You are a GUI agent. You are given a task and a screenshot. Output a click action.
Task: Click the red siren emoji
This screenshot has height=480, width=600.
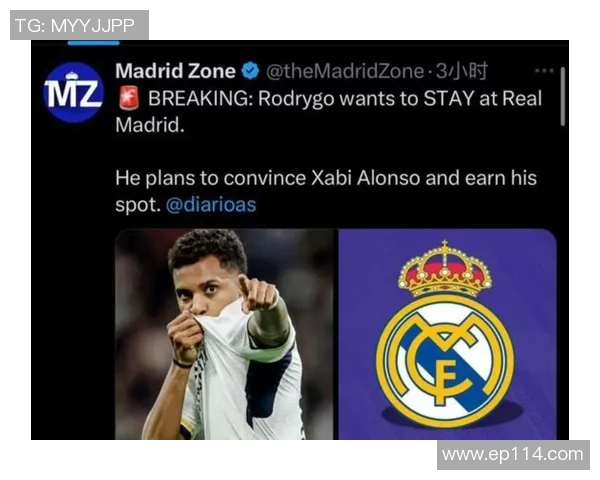129,98
